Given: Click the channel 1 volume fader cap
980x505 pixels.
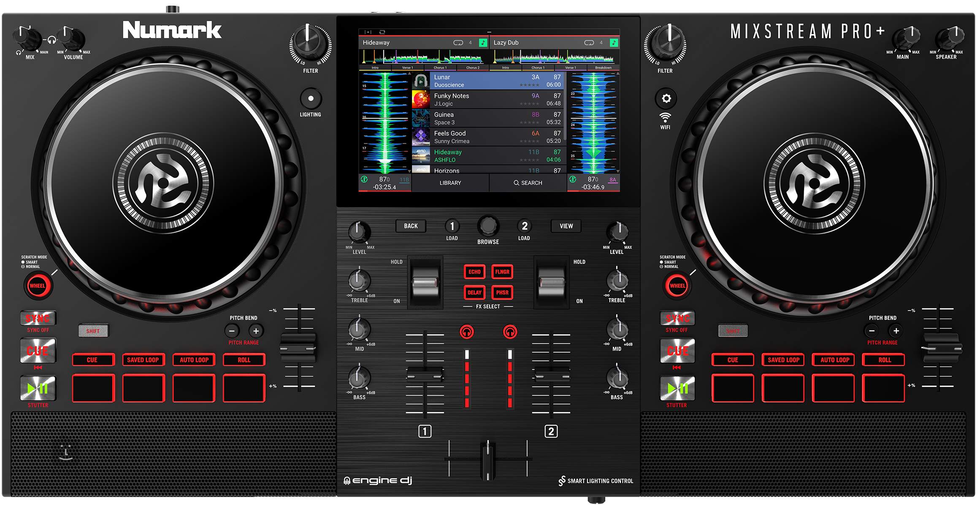Looking at the screenshot, I should [425, 375].
